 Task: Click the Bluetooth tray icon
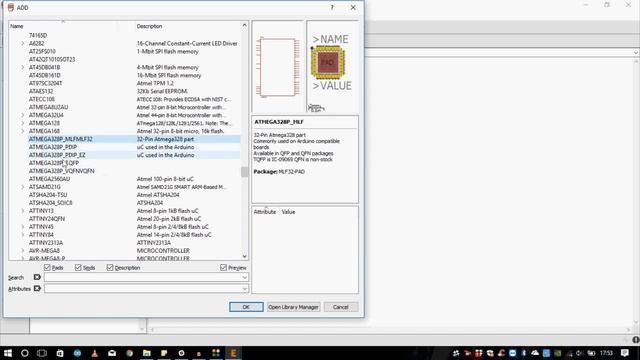click(524, 353)
